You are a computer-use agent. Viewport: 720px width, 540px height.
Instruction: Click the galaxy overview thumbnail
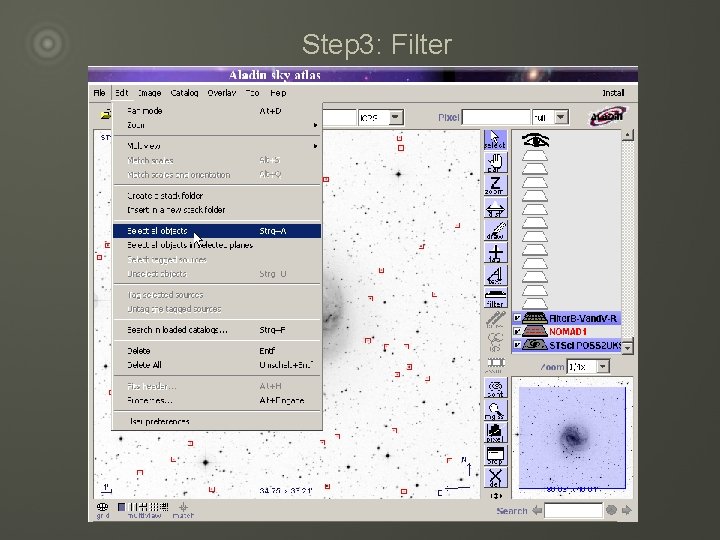click(572, 438)
